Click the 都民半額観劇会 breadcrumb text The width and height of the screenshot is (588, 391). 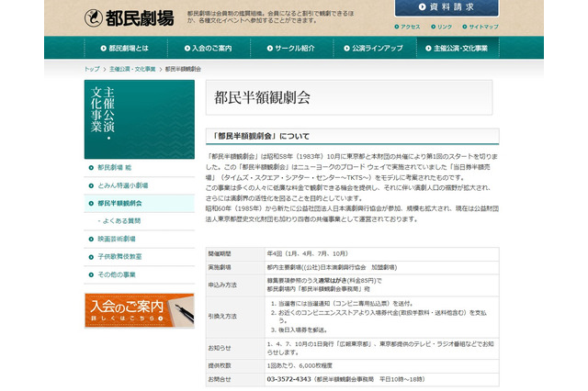pyautogui.click(x=183, y=69)
